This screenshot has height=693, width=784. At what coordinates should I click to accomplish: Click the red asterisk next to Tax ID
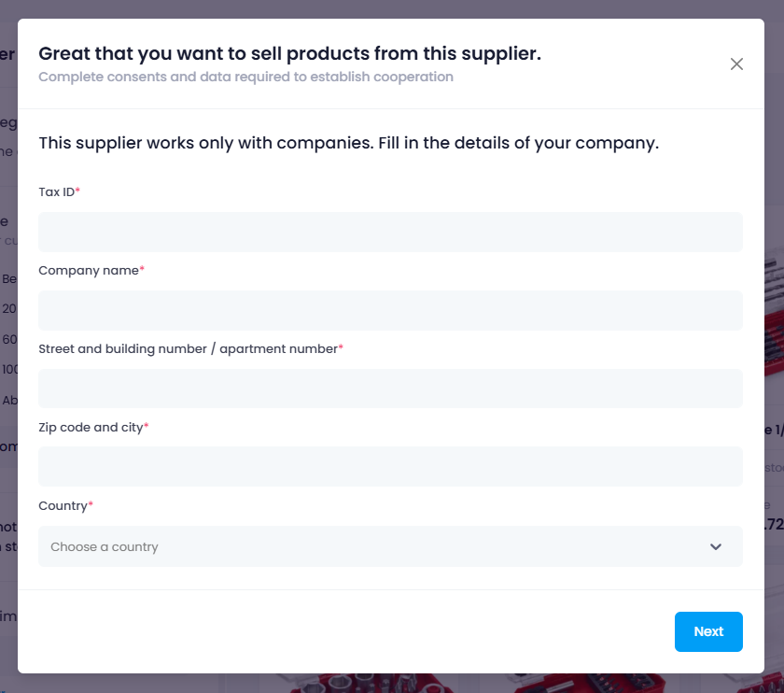(x=78, y=191)
